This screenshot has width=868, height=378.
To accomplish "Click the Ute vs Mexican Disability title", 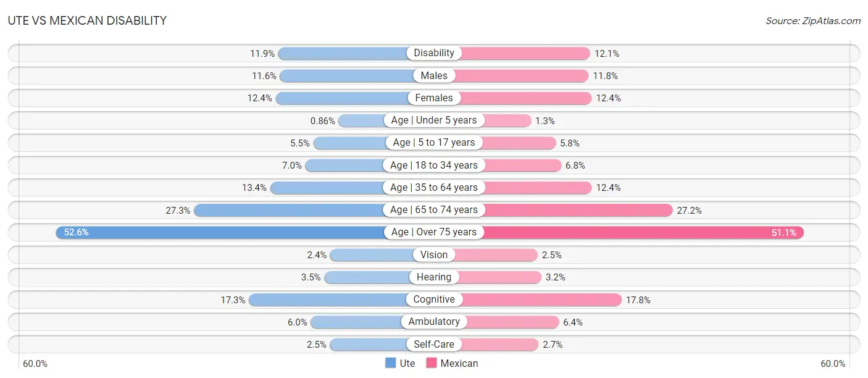I will (x=87, y=20).
